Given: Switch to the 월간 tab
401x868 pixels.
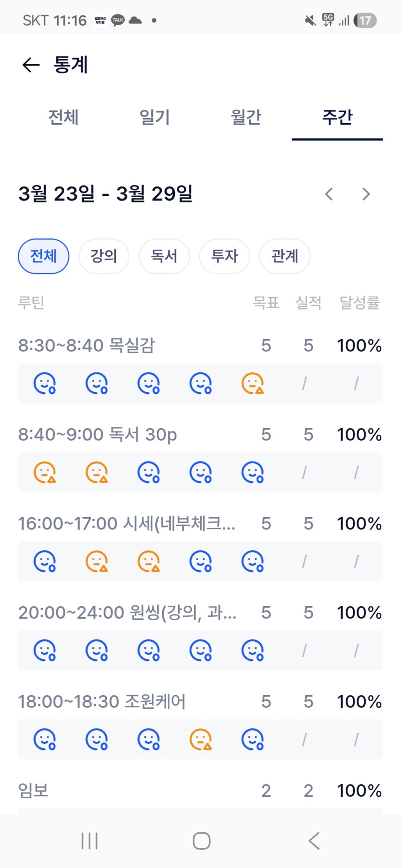Looking at the screenshot, I should 246,117.
